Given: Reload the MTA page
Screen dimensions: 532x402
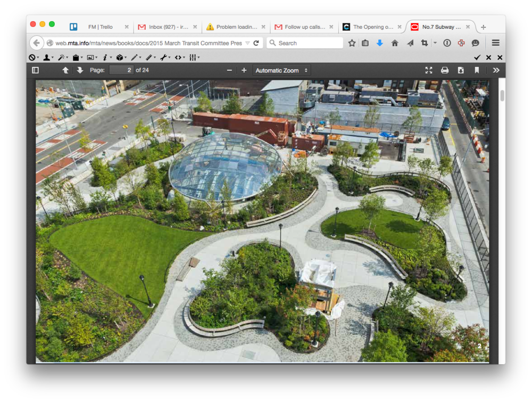Looking at the screenshot, I should click(x=256, y=43).
